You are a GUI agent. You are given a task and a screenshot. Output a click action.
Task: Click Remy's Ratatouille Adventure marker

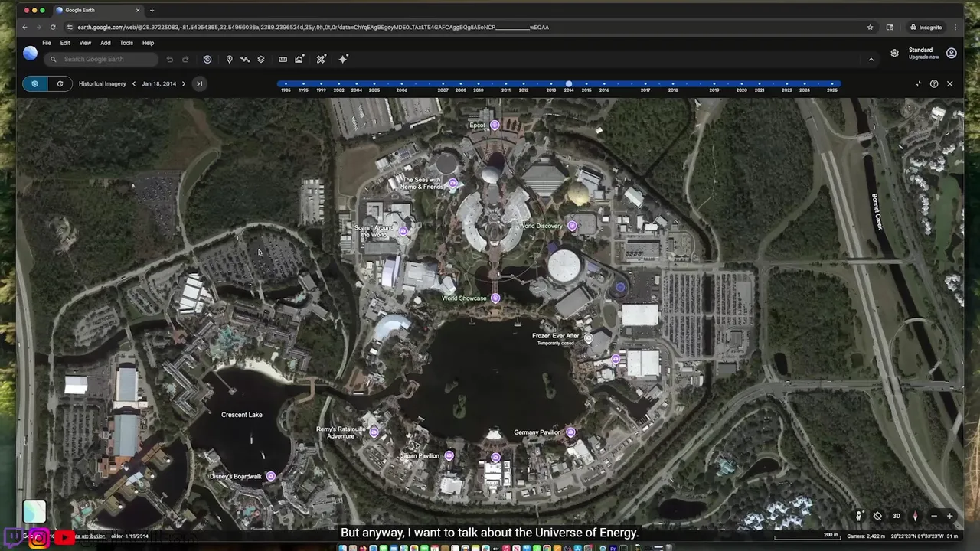pyautogui.click(x=374, y=432)
